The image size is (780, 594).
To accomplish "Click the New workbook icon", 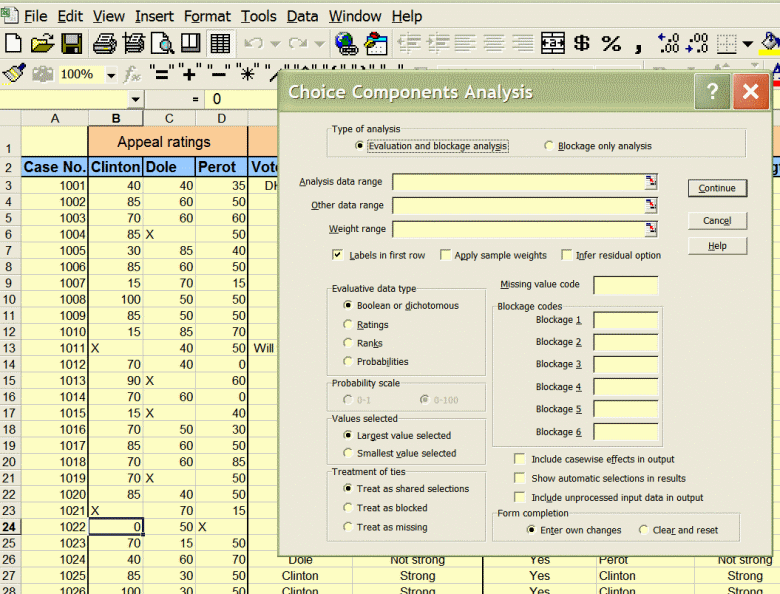I will point(13,43).
